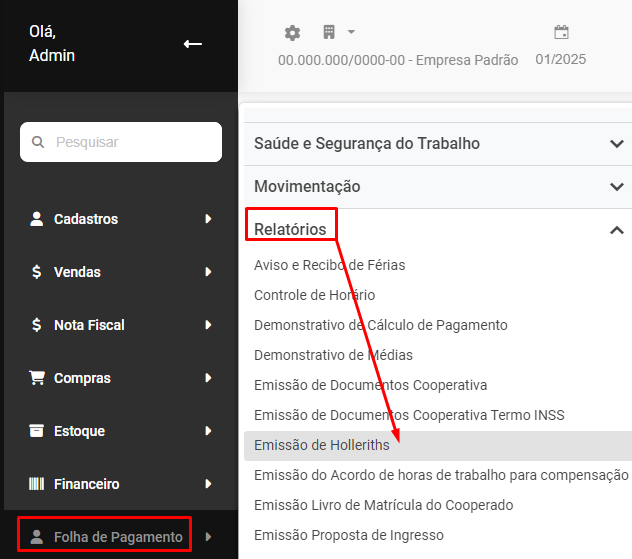Open the company building selector icon
The width and height of the screenshot is (632, 559).
(x=329, y=33)
